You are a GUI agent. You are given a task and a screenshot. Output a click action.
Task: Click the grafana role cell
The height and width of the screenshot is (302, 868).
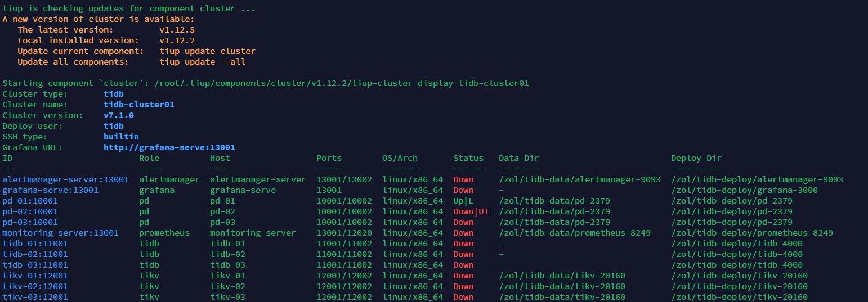coord(156,190)
